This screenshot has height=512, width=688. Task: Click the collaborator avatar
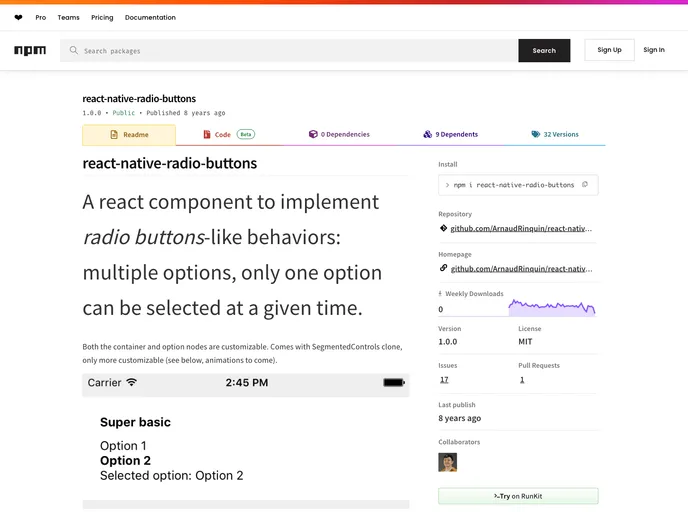[x=447, y=462]
